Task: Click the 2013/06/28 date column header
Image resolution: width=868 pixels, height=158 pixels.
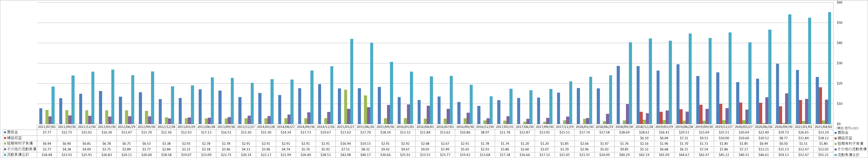Action: click(206, 127)
